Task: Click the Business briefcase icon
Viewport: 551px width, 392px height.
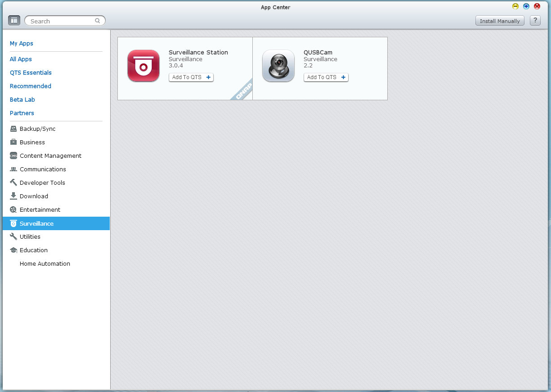Action: [x=13, y=142]
